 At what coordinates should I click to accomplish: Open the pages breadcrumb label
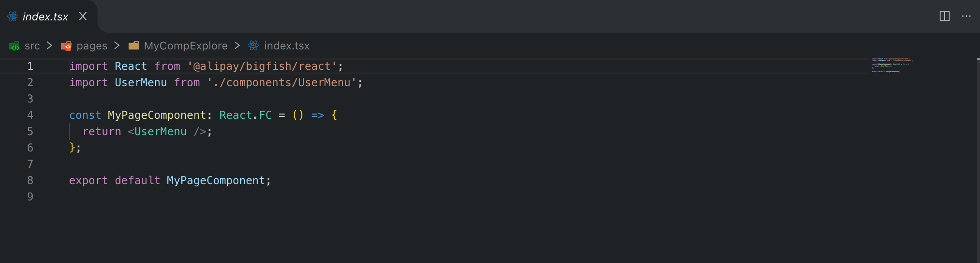pyautogui.click(x=92, y=46)
